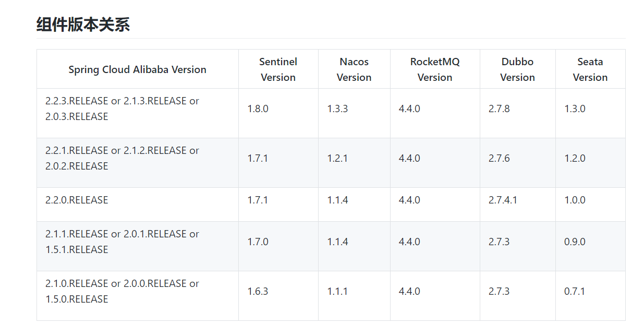
Task: Select the Seata 1.3.0 cell
Action: click(x=575, y=109)
